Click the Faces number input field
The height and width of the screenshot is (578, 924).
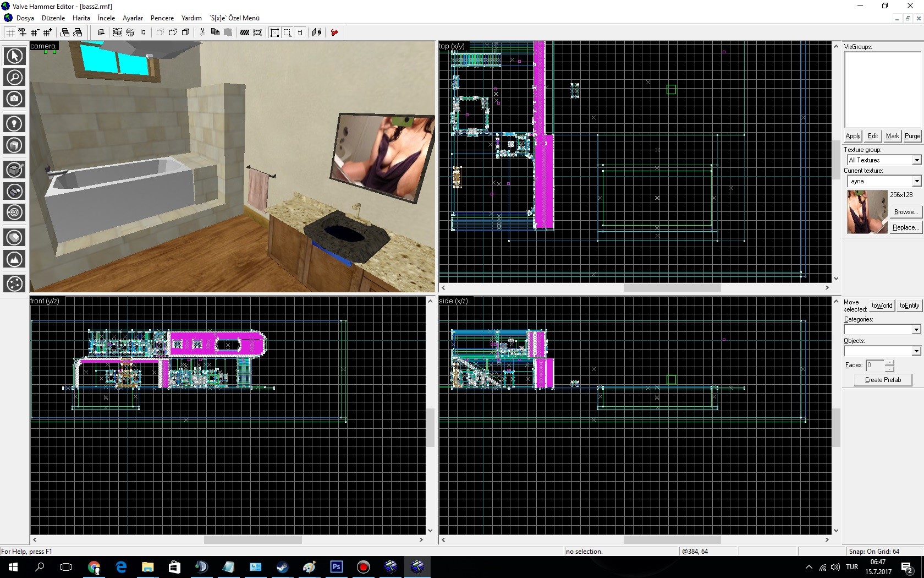[875, 365]
